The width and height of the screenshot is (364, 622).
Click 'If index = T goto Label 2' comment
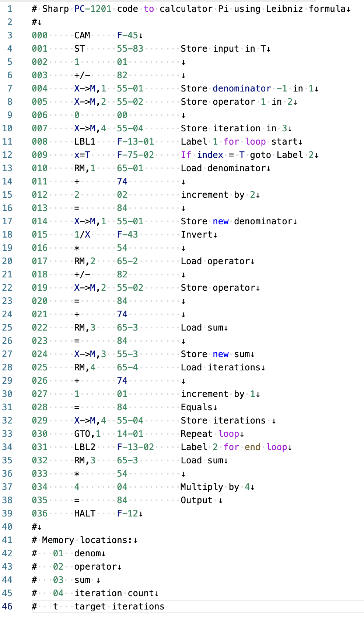[x=247, y=155]
